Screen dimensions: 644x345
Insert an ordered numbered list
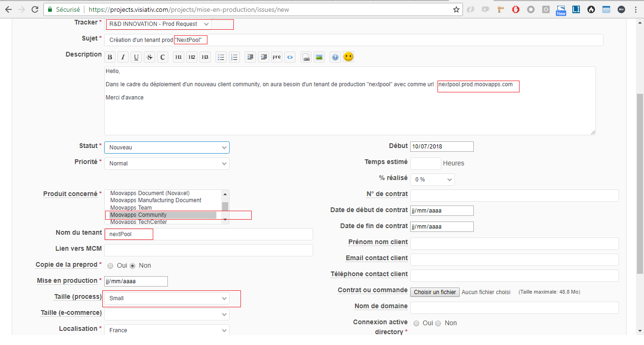click(234, 57)
